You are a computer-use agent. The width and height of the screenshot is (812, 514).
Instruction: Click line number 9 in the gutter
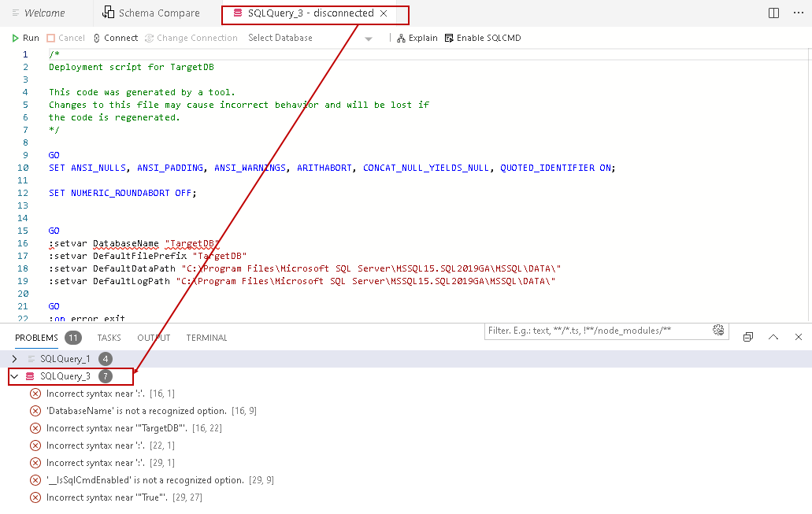(25, 155)
